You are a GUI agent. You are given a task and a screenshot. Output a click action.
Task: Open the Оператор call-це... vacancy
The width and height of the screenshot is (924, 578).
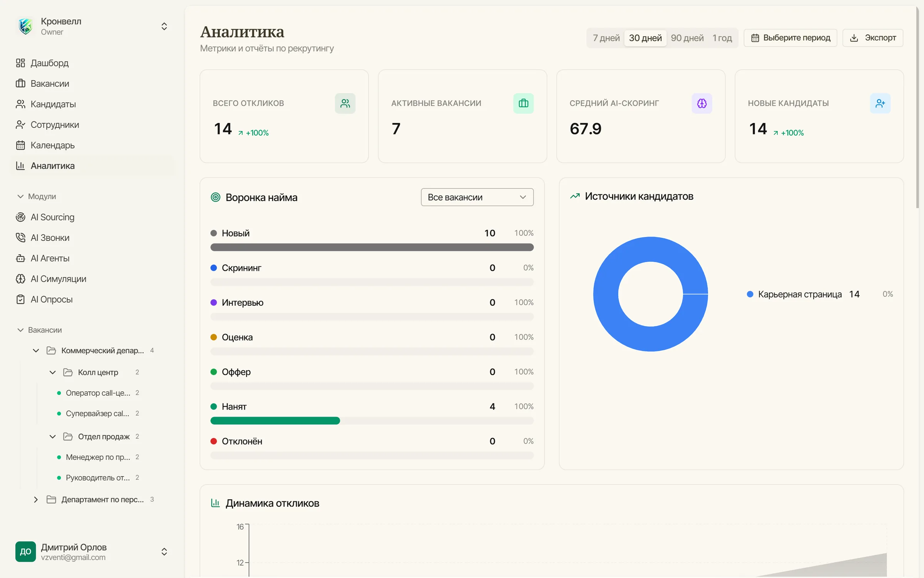click(x=98, y=393)
